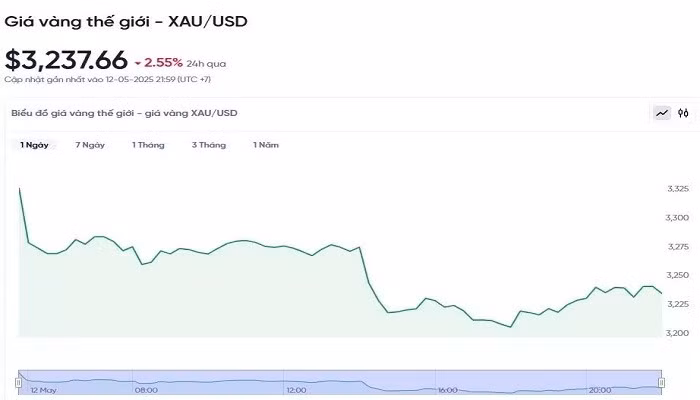
Task: Click the 12:00 mark on timeline navigator
Action: (295, 390)
